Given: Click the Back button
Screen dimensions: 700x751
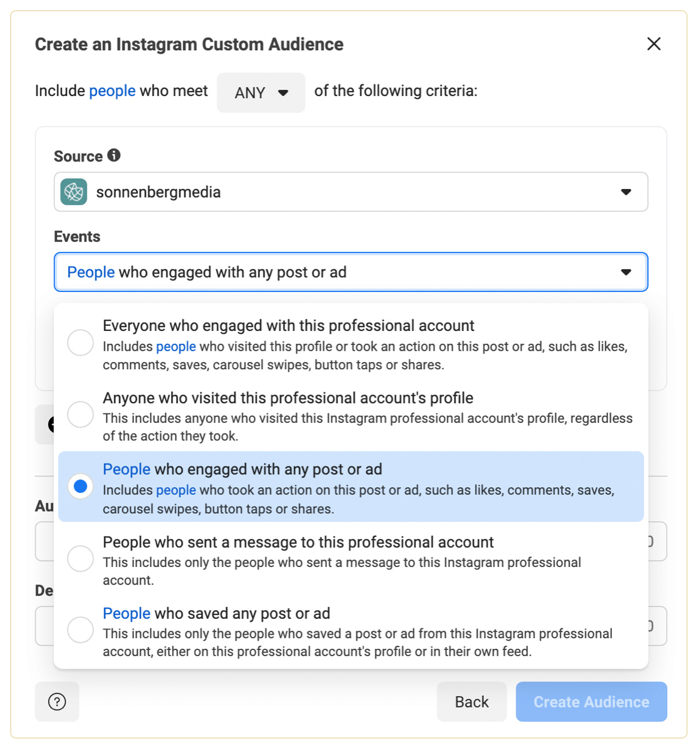Looking at the screenshot, I should click(x=471, y=702).
